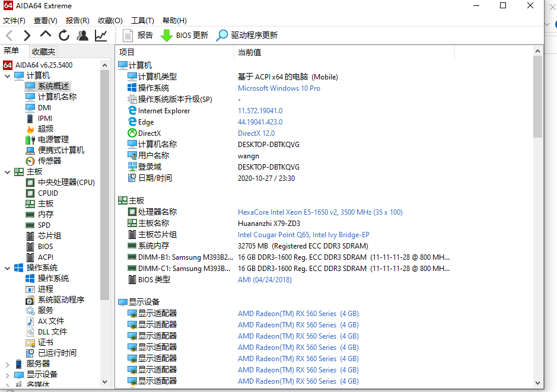
Task: Open the HexaCore Intel Xeon E5-1650 v2 link
Action: tap(320, 212)
